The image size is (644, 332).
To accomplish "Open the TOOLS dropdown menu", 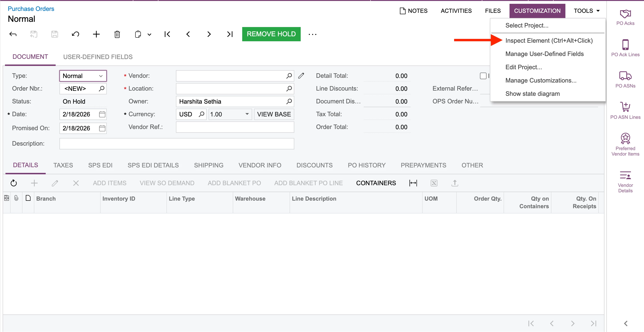I will coord(586,11).
